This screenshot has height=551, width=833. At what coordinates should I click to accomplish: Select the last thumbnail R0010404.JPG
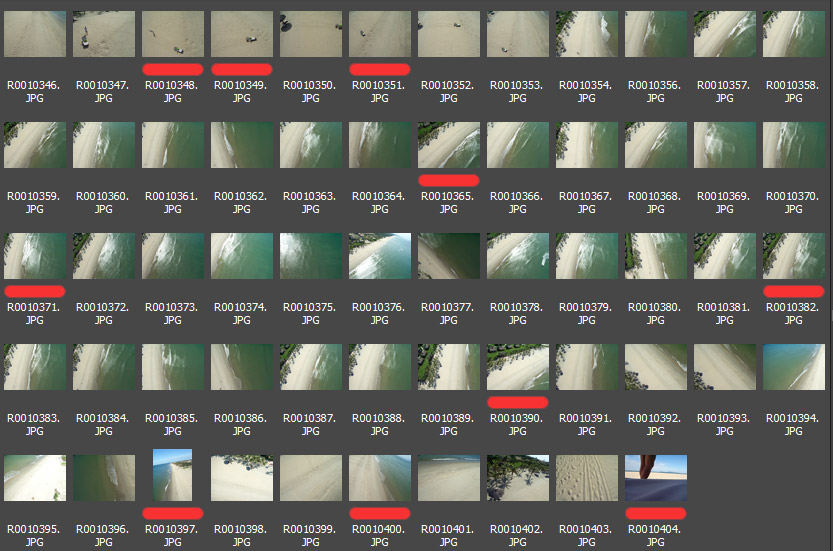[656, 478]
